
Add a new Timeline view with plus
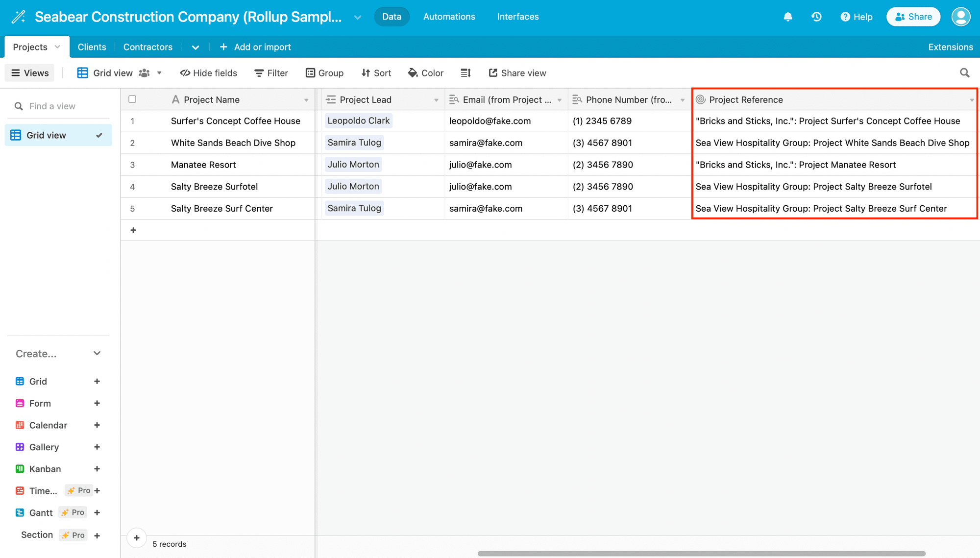coord(97,490)
